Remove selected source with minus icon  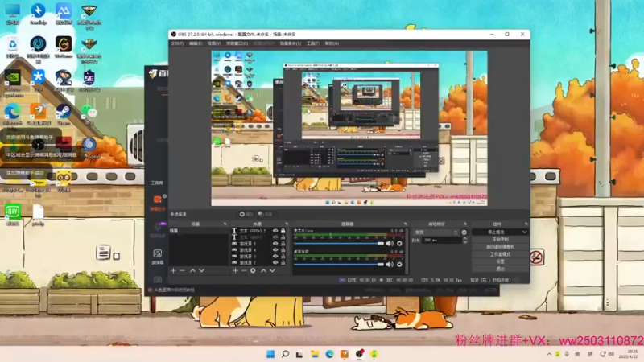click(244, 271)
